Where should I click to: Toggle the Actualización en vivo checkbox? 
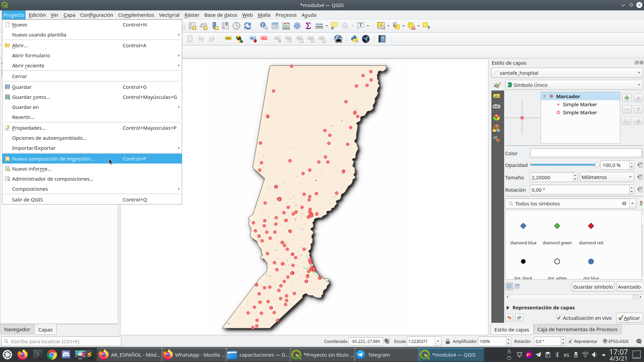[x=559, y=318]
